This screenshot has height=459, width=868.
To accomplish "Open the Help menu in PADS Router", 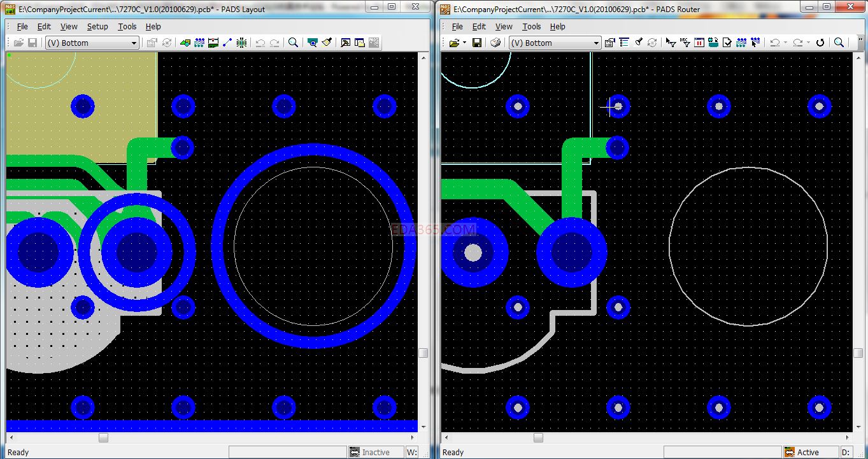I will tap(558, 27).
